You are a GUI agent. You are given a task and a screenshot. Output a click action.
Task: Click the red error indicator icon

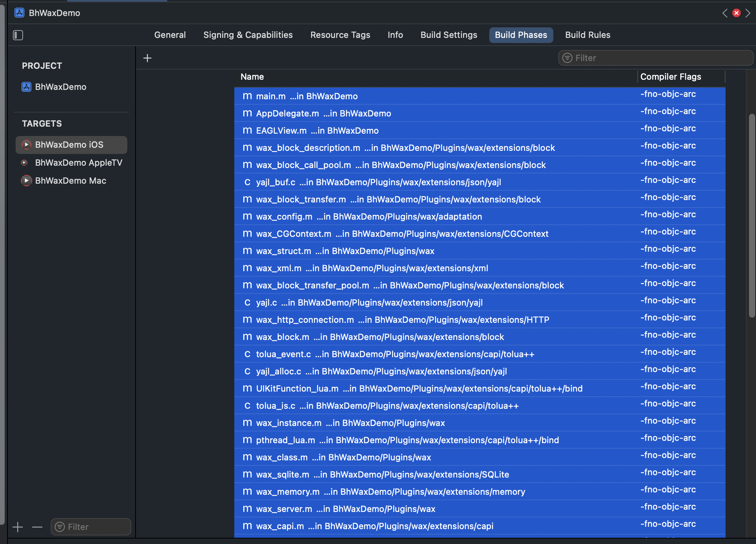736,13
